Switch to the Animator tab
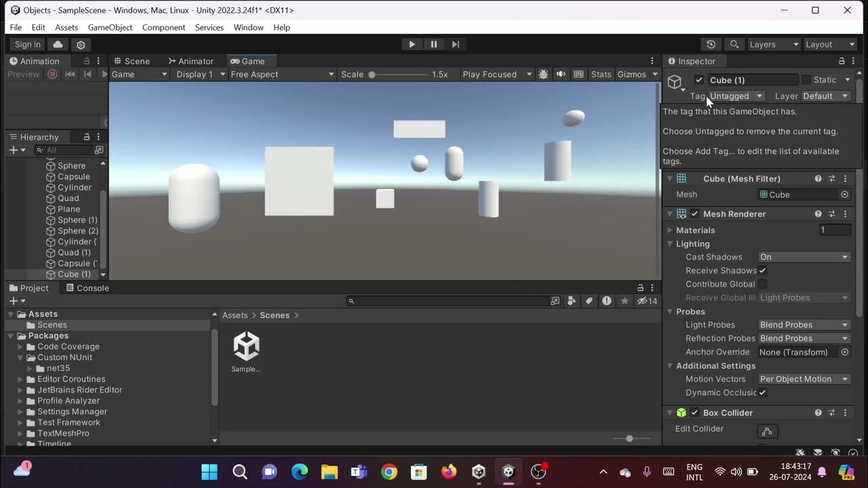The width and height of the screenshot is (868, 488). click(191, 61)
